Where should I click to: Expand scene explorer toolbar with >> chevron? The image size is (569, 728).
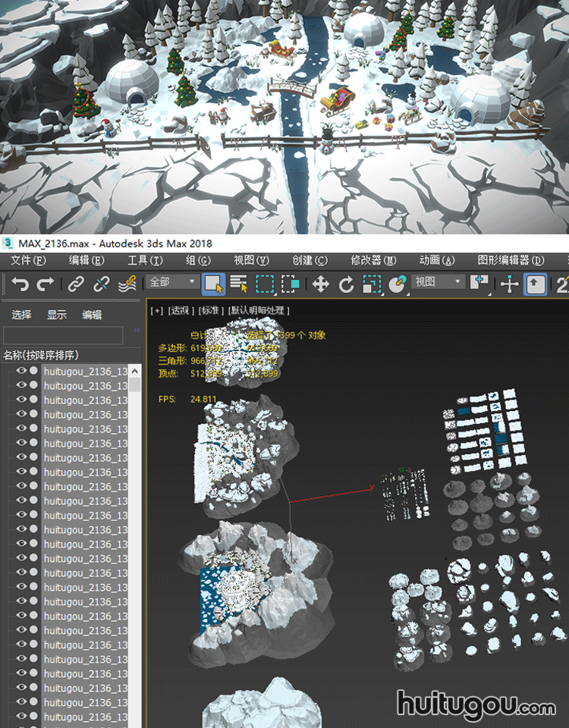click(x=137, y=330)
